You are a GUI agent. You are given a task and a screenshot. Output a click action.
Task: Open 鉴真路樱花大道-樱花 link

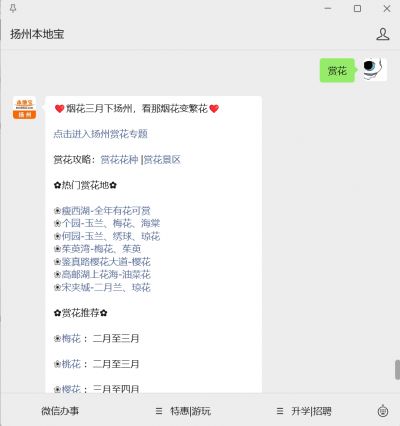[106, 262]
